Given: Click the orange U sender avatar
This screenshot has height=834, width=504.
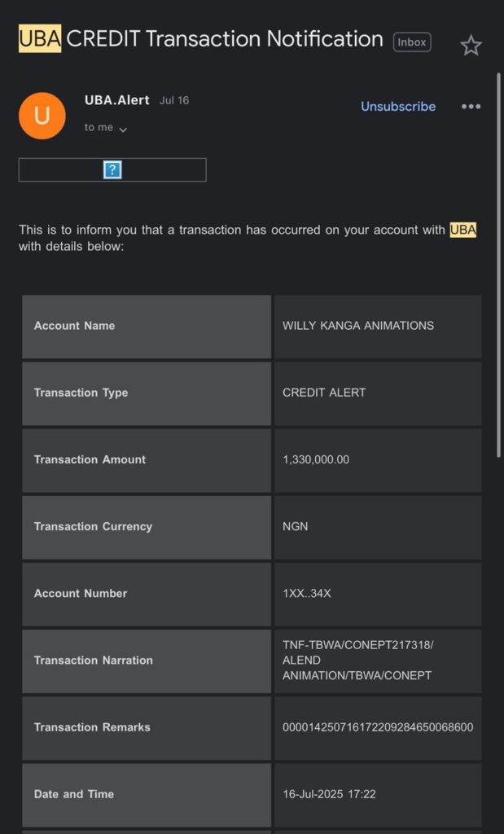Looking at the screenshot, I should [42, 116].
